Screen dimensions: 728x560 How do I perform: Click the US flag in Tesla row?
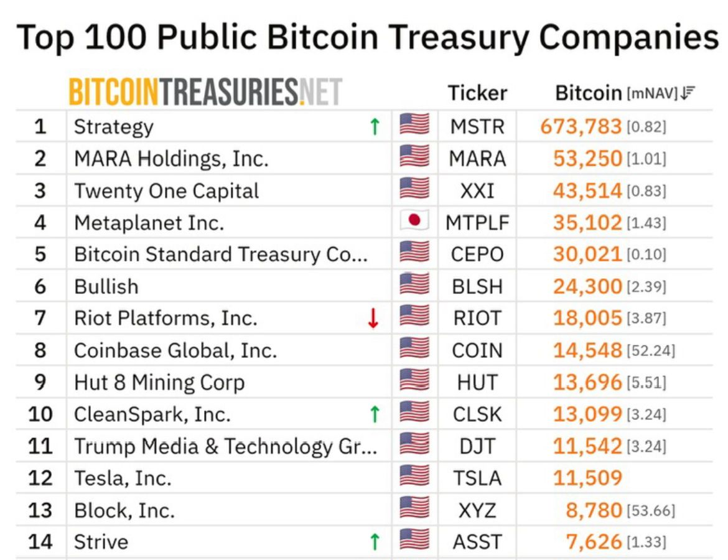click(414, 478)
